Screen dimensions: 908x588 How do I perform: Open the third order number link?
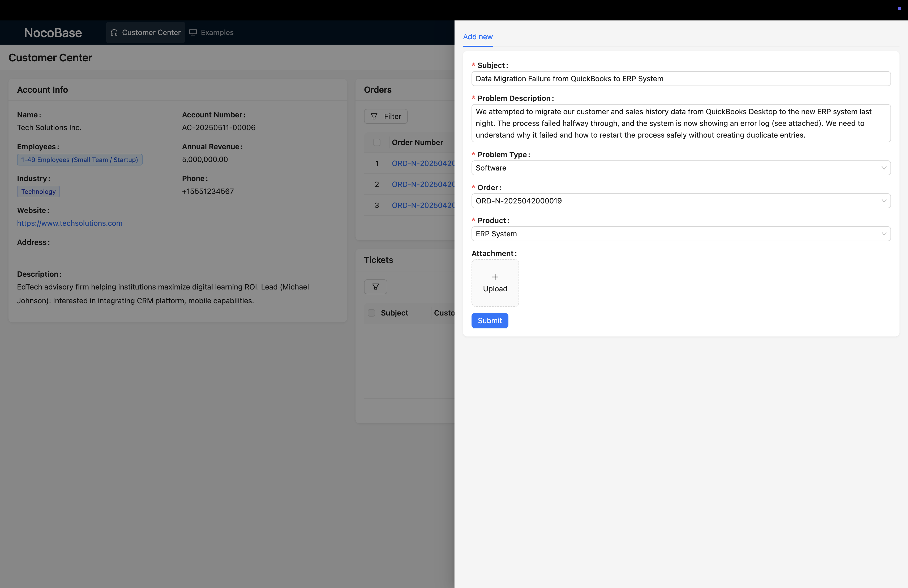(423, 205)
